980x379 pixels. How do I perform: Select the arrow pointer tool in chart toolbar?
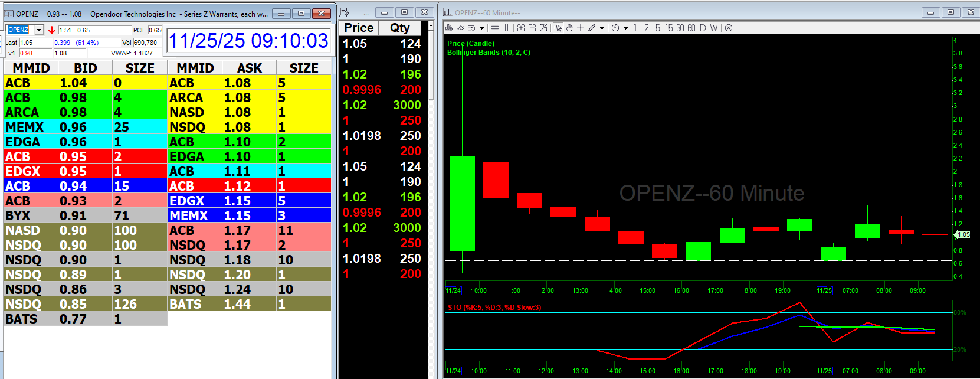pos(558,28)
